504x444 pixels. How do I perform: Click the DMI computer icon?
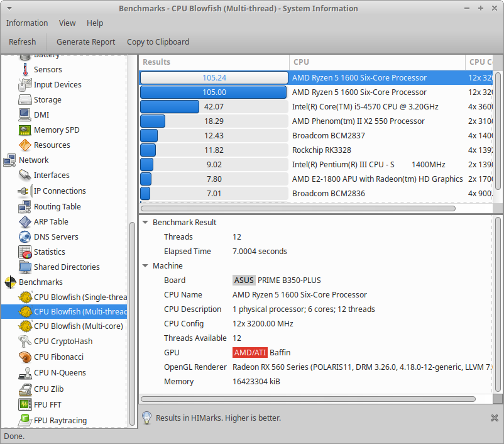pos(25,115)
